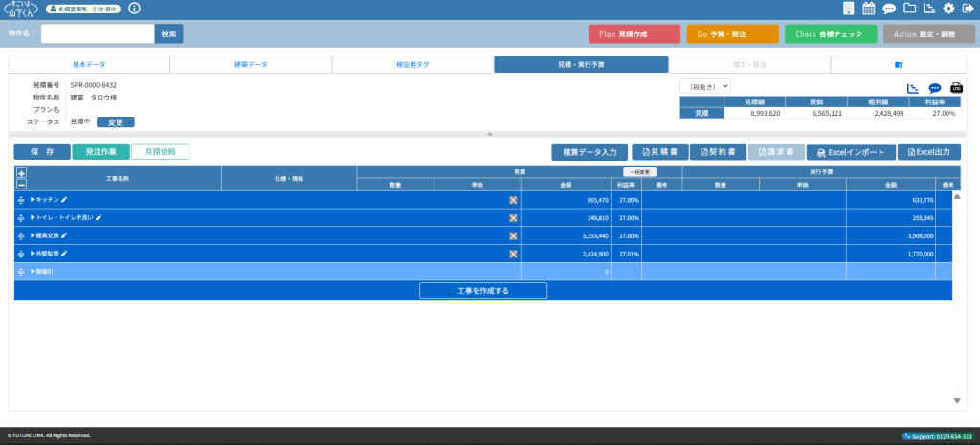Click the 工事を作成する button
The width and height of the screenshot is (980, 445).
[483, 290]
